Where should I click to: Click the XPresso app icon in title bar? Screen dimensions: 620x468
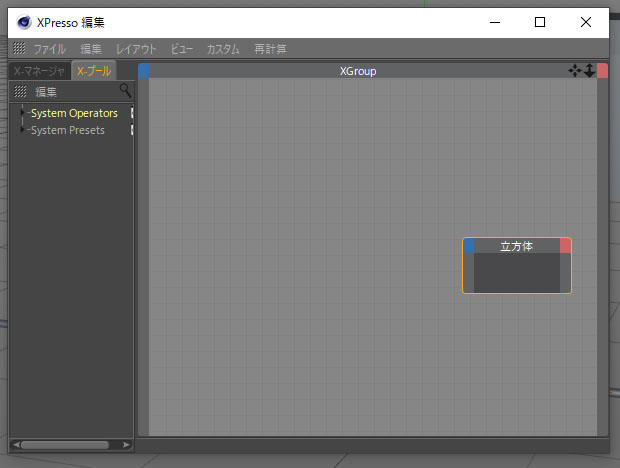(24, 22)
